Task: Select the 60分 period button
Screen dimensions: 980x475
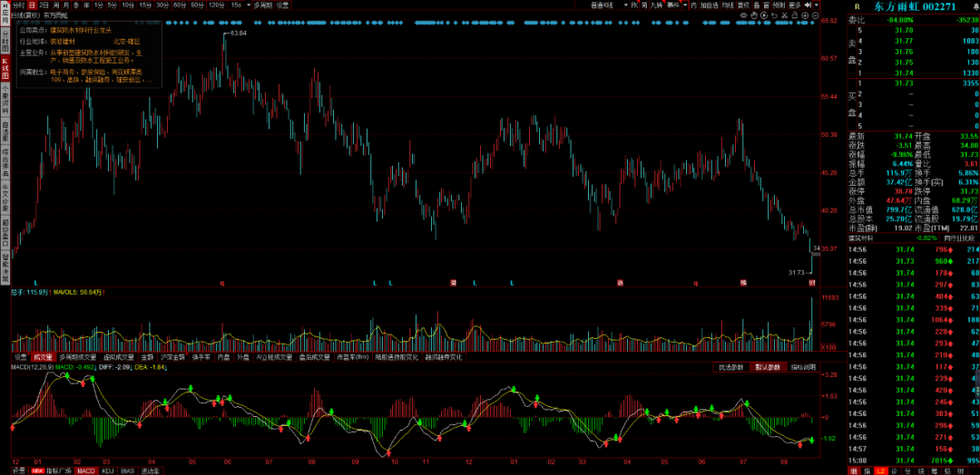Action: click(180, 5)
